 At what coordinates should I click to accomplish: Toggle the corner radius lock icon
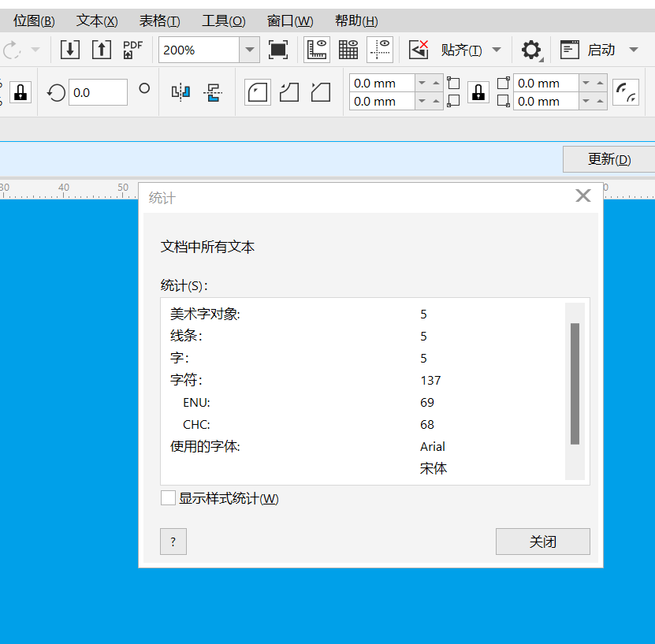pyautogui.click(x=478, y=92)
